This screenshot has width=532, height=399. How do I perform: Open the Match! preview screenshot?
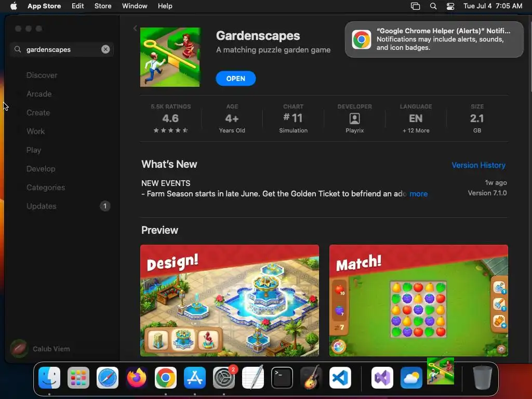pyautogui.click(x=419, y=300)
